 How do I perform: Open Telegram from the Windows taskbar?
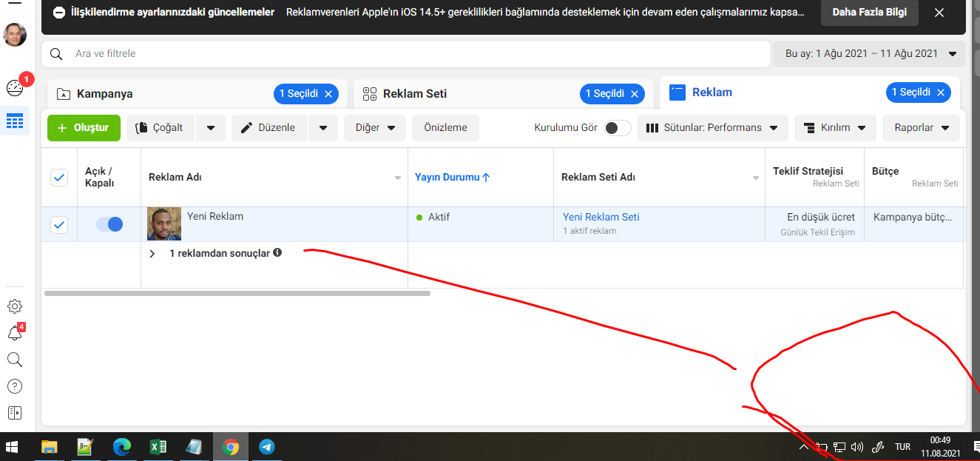(267, 447)
